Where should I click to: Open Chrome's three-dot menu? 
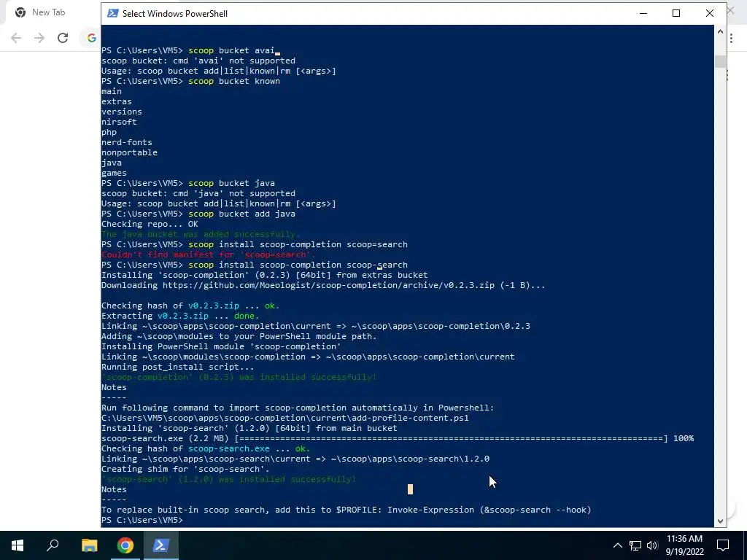(731, 38)
